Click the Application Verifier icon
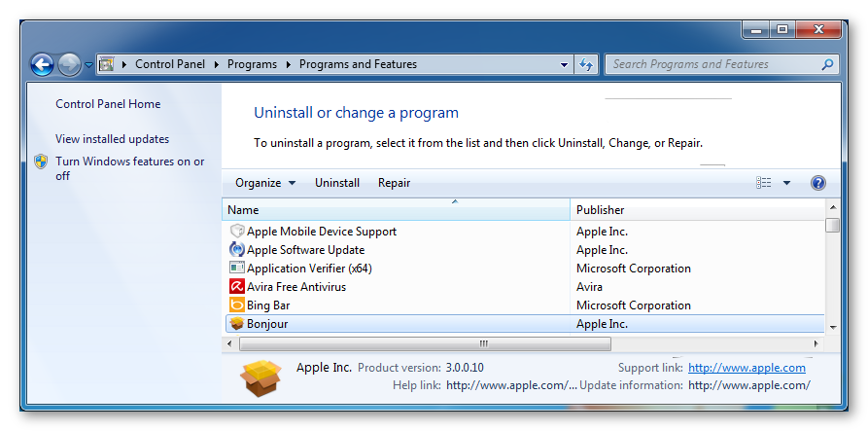The image size is (868, 431). (237, 269)
